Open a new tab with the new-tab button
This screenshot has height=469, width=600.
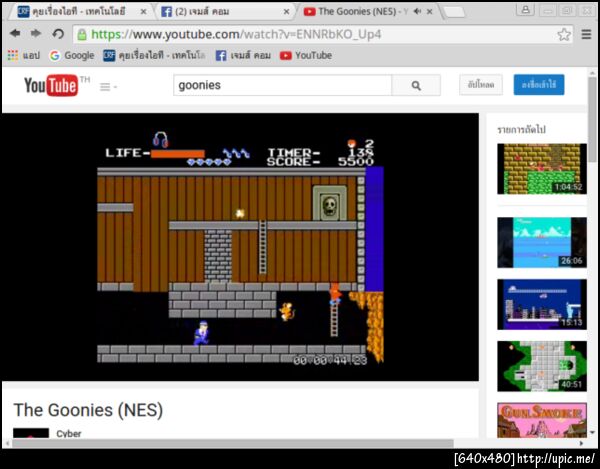click(454, 12)
